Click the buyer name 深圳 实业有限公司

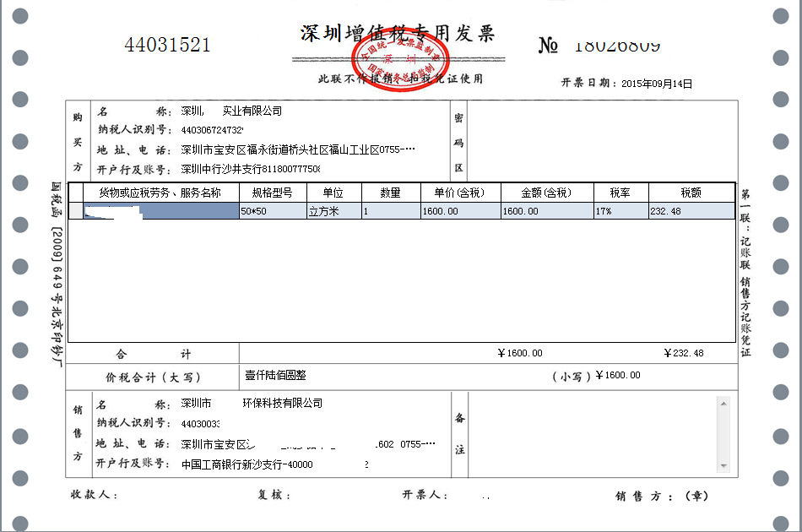[231, 111]
